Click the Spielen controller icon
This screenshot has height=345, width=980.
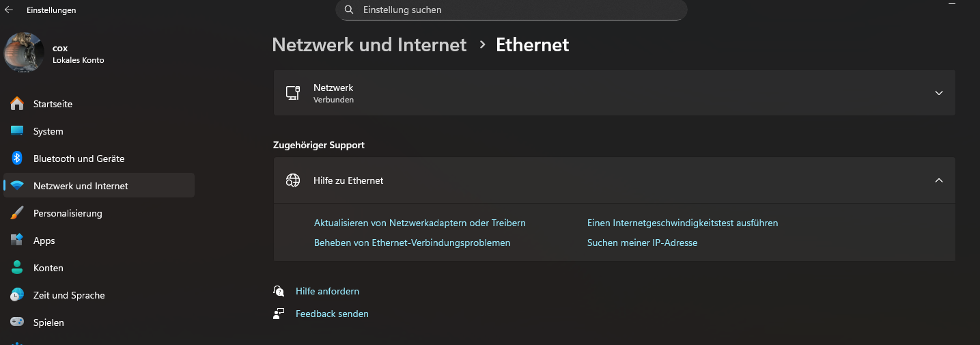tap(17, 322)
